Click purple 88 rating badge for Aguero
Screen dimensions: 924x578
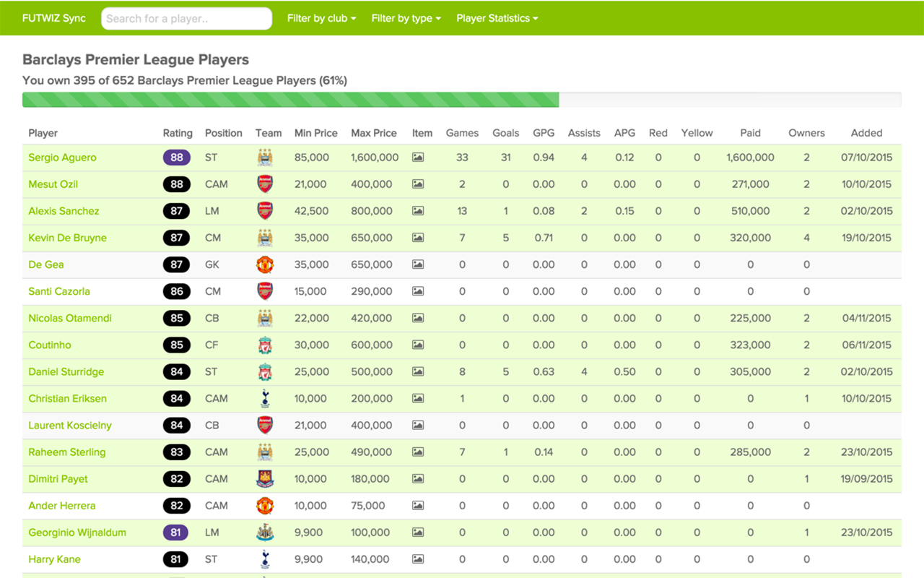tap(177, 158)
